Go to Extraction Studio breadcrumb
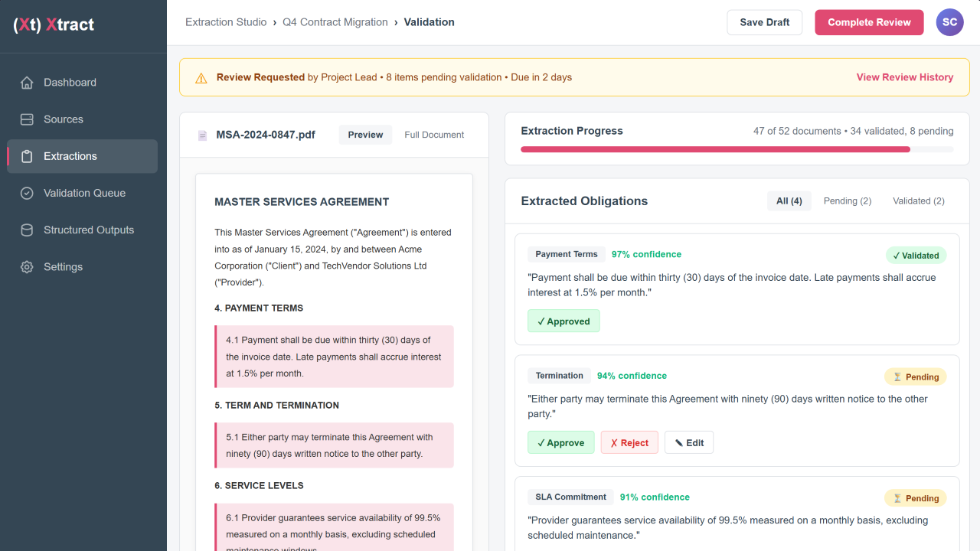980x551 pixels. (x=226, y=22)
